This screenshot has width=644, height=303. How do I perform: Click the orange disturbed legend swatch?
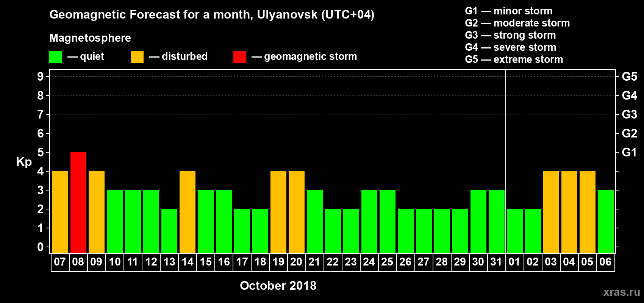(137, 57)
